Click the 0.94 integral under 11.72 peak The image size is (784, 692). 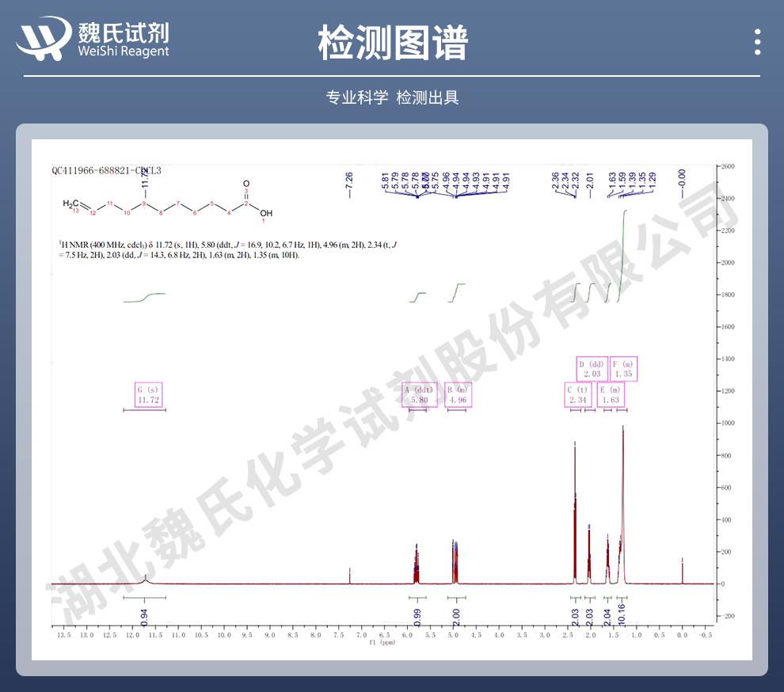point(144,614)
